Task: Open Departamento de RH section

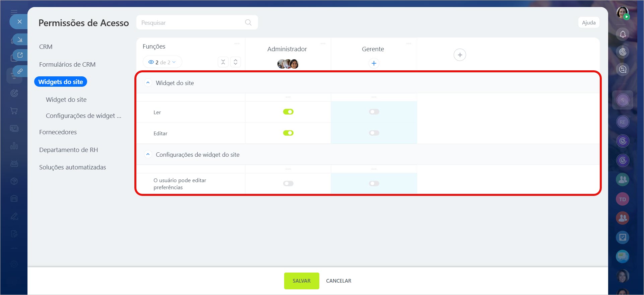Action: [68, 150]
